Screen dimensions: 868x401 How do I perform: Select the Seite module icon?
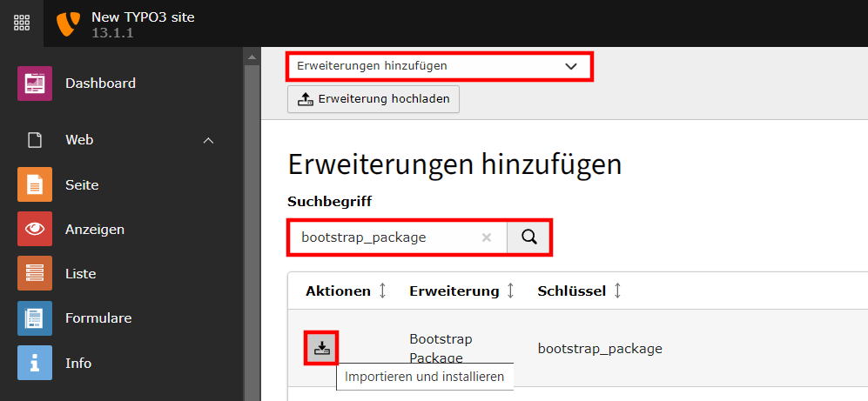[35, 184]
